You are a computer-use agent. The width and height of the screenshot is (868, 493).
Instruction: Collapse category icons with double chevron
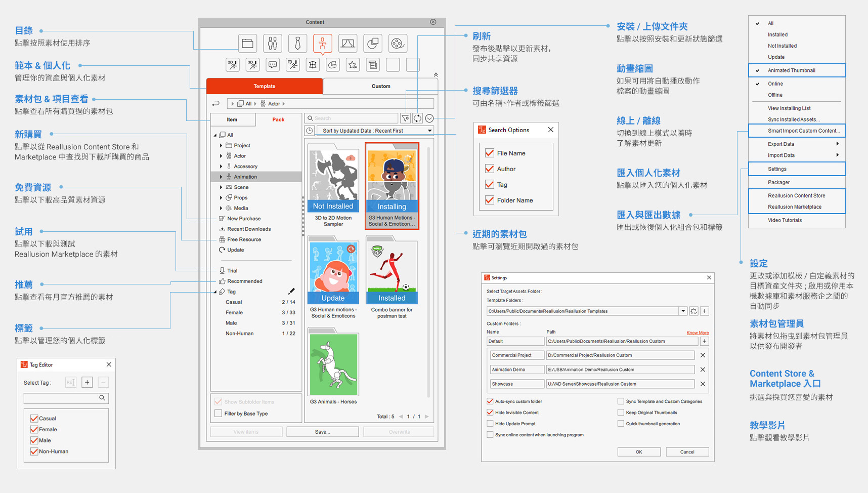pos(436,74)
